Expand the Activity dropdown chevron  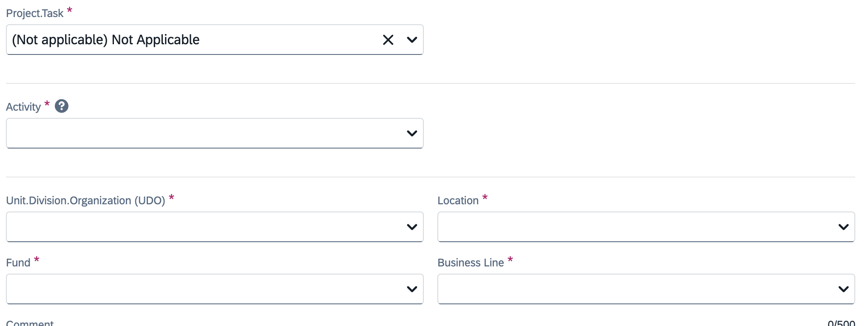(412, 134)
